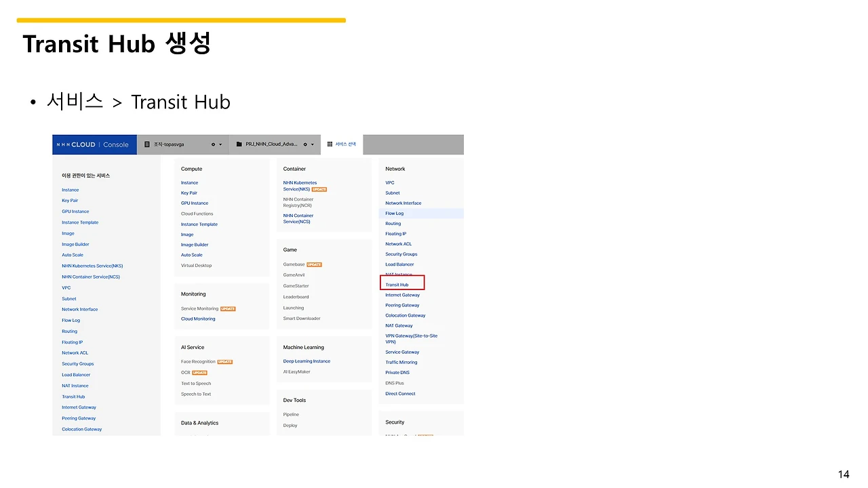The width and height of the screenshot is (868, 488).
Task: Open Private DNS service
Action: click(x=397, y=373)
